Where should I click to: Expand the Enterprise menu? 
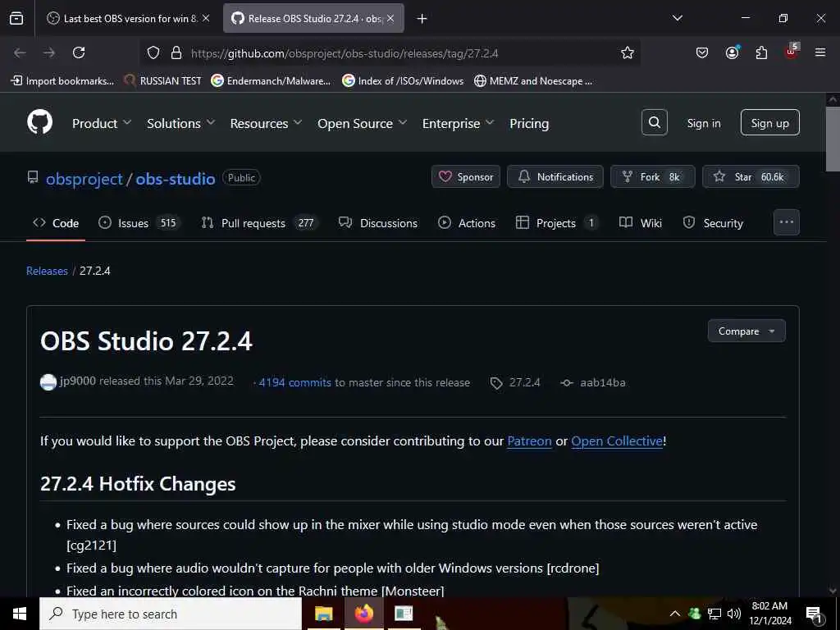[458, 123]
